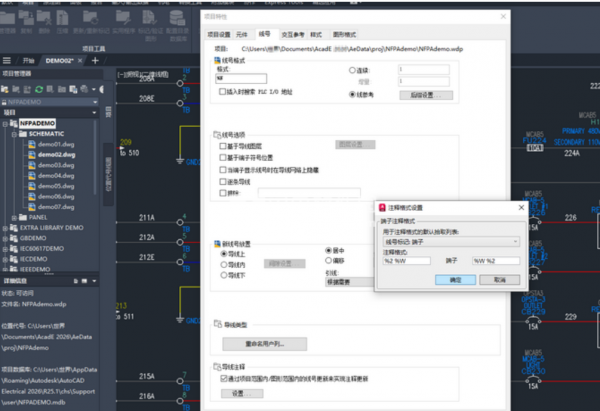Screen dimensions: 600x411
Task: Select the 偏移 radio button
Action: 328,261
